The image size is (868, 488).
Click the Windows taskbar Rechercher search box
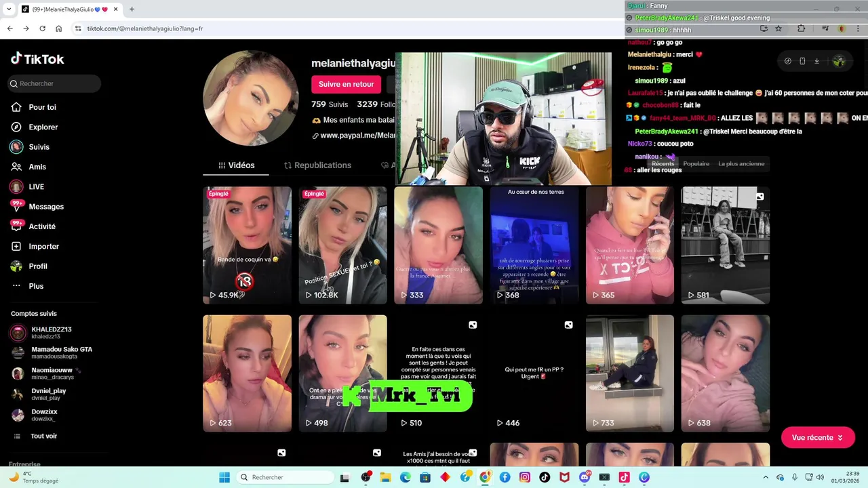coord(285,477)
